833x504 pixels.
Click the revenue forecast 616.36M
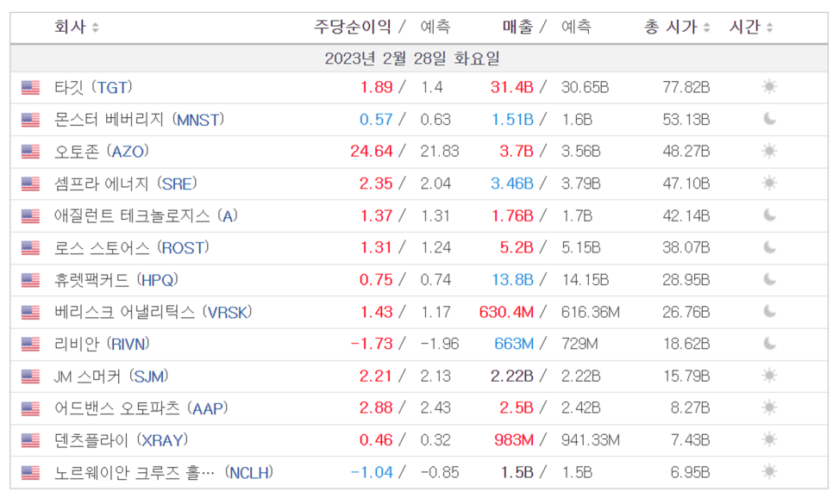pos(590,313)
